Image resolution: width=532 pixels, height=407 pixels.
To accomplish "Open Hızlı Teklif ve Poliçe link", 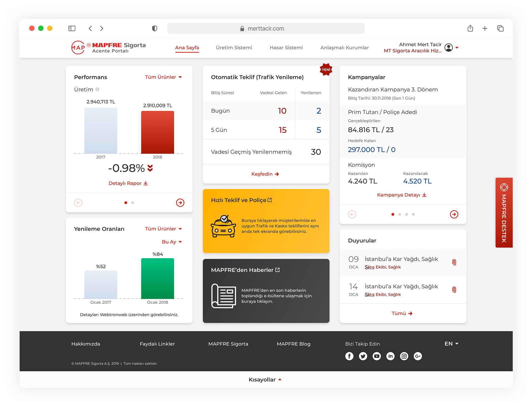I will pyautogui.click(x=241, y=200).
